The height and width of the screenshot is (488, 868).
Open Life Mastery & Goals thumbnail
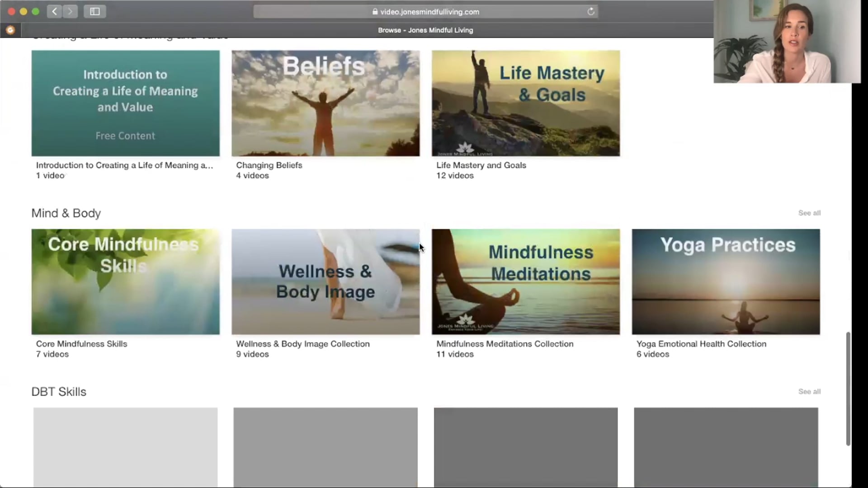525,103
